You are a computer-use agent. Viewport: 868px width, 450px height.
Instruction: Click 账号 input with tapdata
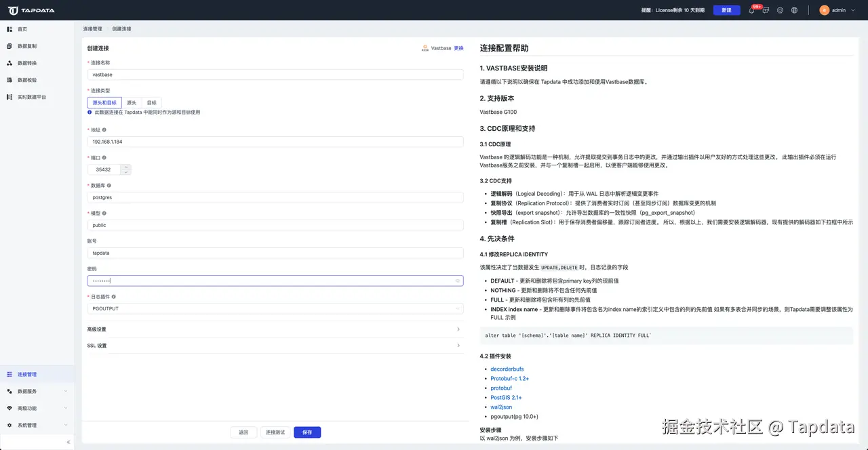275,253
